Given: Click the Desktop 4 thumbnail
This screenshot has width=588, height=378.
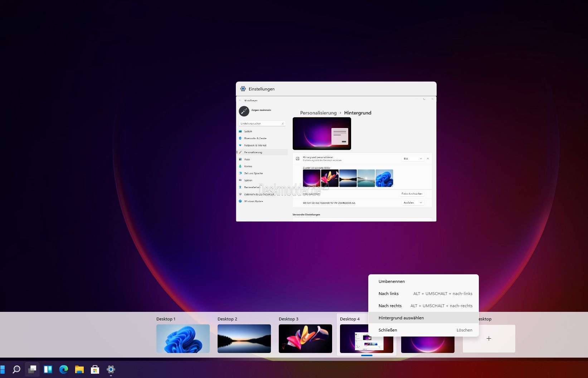Looking at the screenshot, I should (x=354, y=343).
